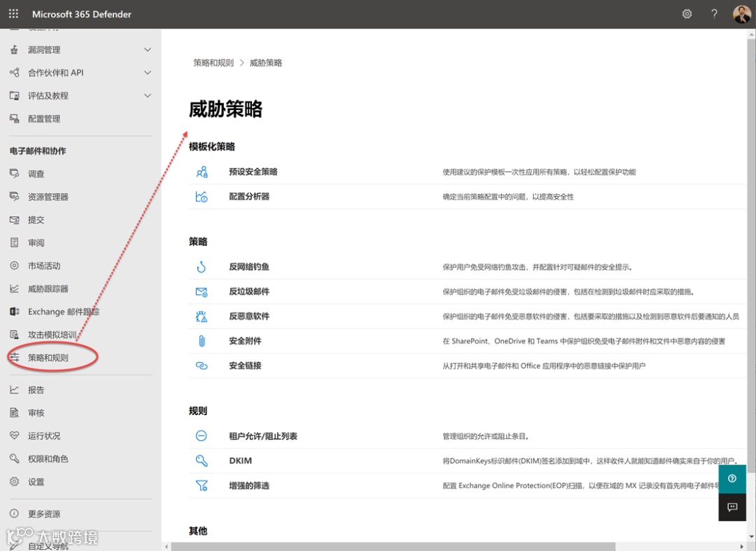
Task: Click the 策略和规则 breadcrumb link
Action: click(x=213, y=63)
